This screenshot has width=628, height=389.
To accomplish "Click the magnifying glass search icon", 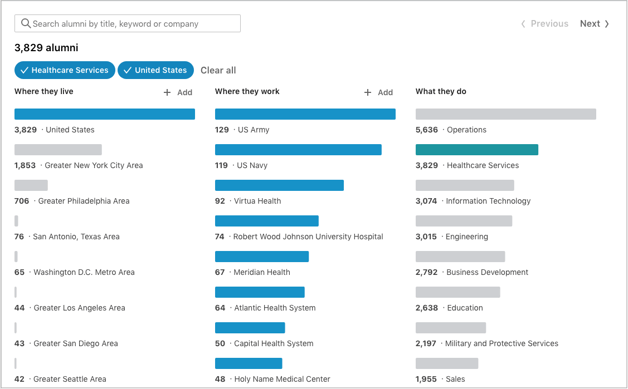I will 26,23.
